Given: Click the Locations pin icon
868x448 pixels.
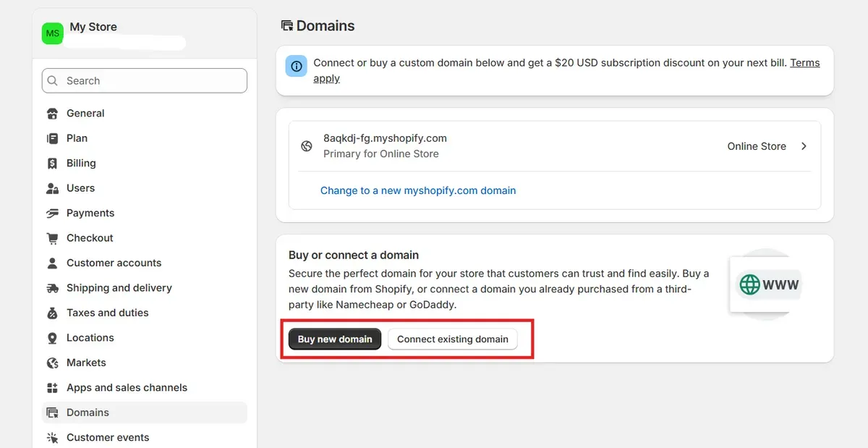Looking at the screenshot, I should [52, 338].
